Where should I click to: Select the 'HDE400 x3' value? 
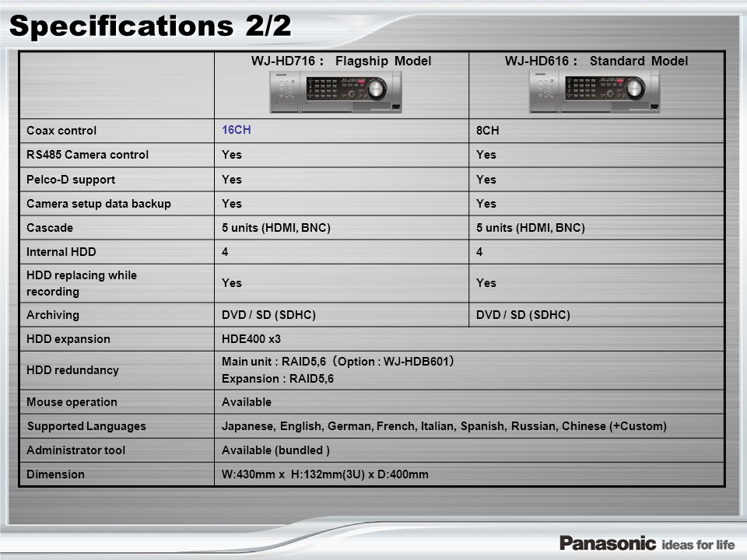(x=251, y=339)
